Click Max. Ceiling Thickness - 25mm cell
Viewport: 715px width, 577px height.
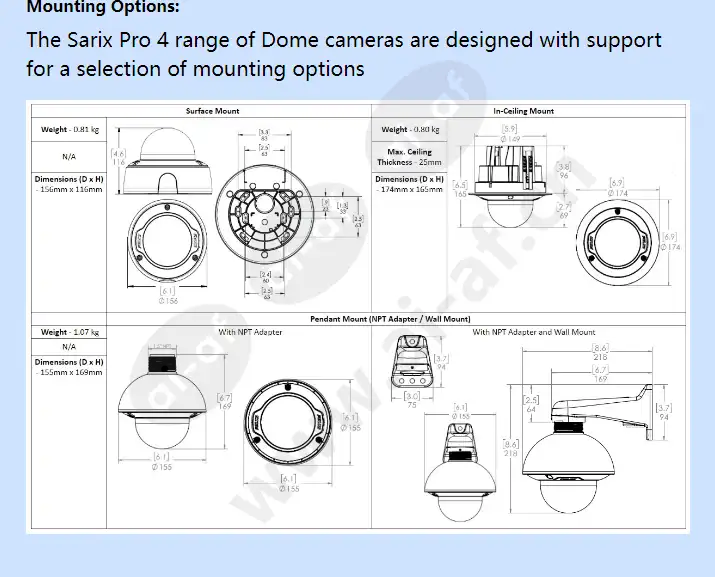click(409, 157)
